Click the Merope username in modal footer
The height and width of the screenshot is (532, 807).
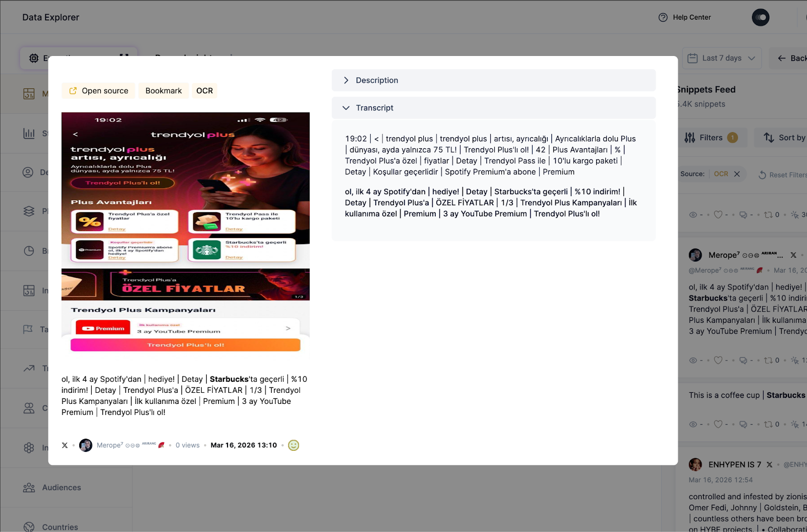click(131, 445)
